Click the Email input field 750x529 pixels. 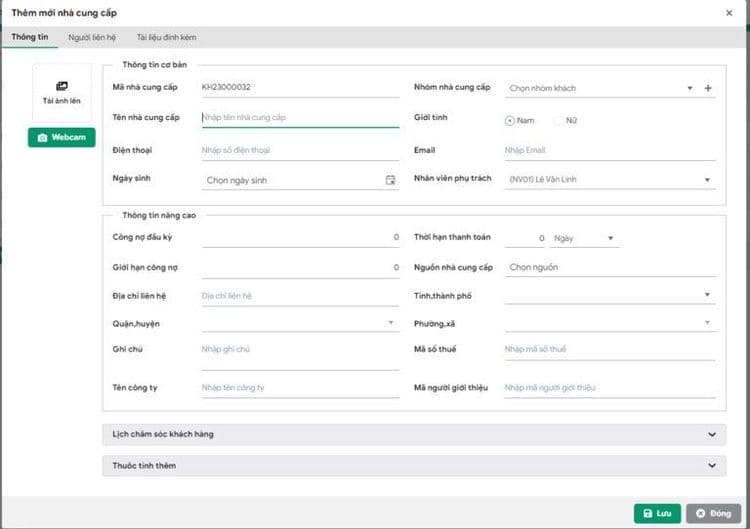point(610,150)
